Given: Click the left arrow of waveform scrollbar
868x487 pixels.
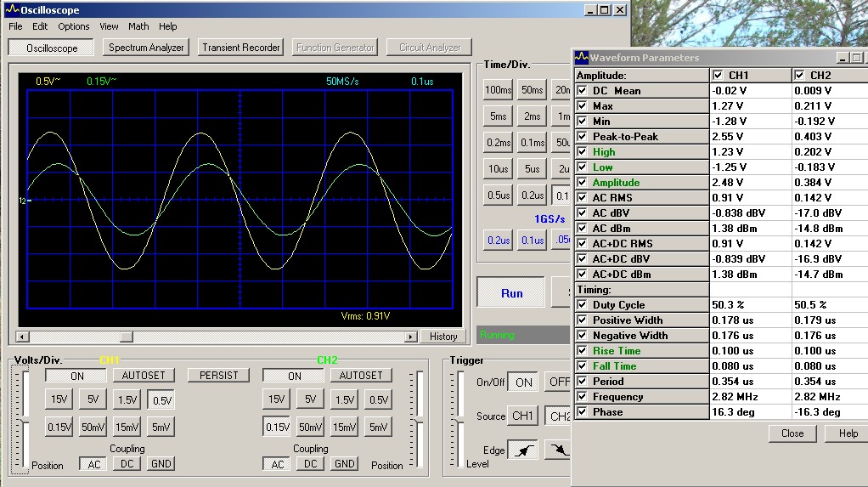Looking at the screenshot, I should click(x=23, y=337).
